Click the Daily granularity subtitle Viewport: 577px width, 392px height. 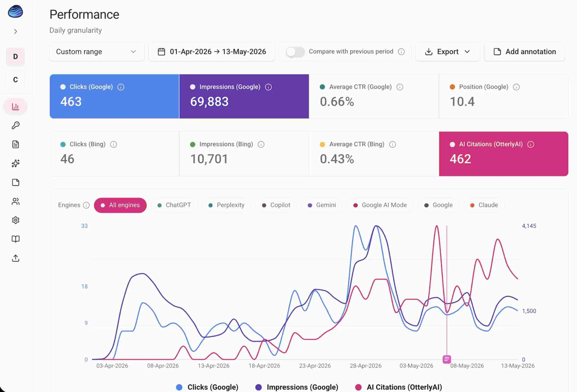coord(75,30)
